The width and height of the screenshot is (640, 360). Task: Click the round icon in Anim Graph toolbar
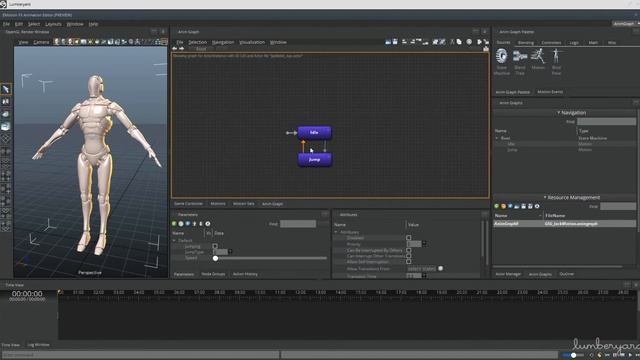coord(469,42)
